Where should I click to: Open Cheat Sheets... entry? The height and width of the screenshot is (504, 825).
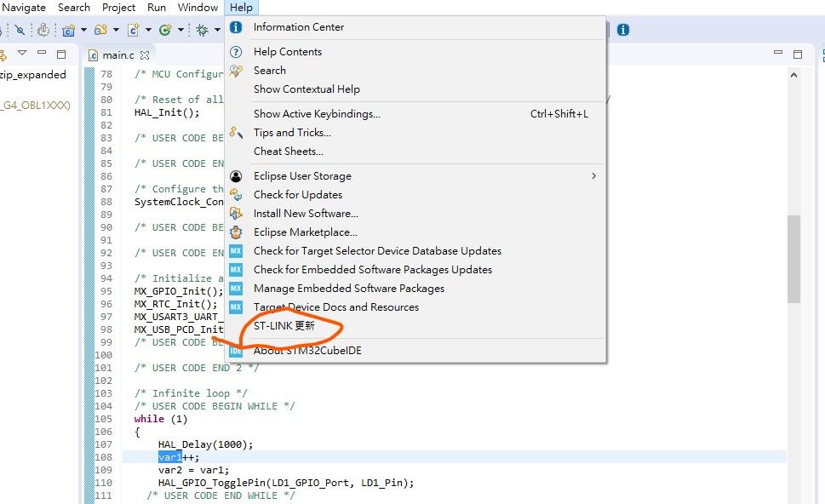pyautogui.click(x=415, y=151)
